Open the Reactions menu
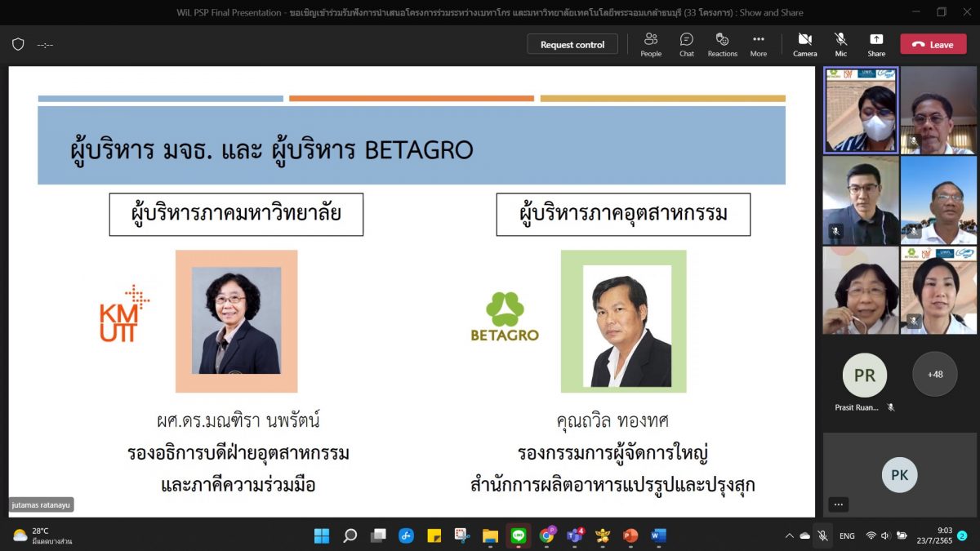Viewport: 980px width, 551px height. pyautogui.click(x=722, y=44)
